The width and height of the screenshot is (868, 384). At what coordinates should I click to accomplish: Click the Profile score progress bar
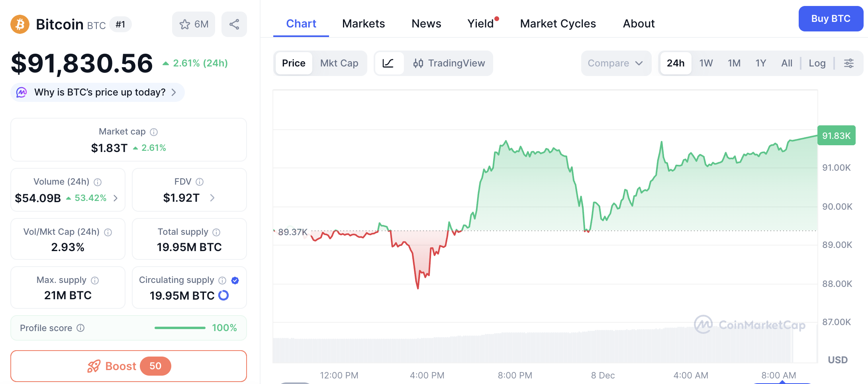180,328
